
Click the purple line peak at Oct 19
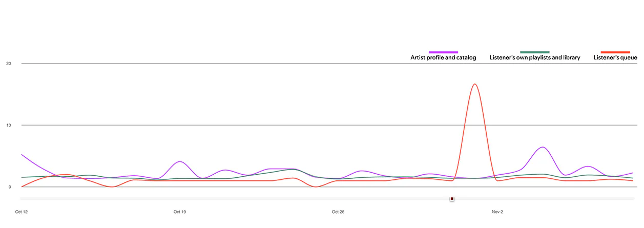pyautogui.click(x=179, y=161)
